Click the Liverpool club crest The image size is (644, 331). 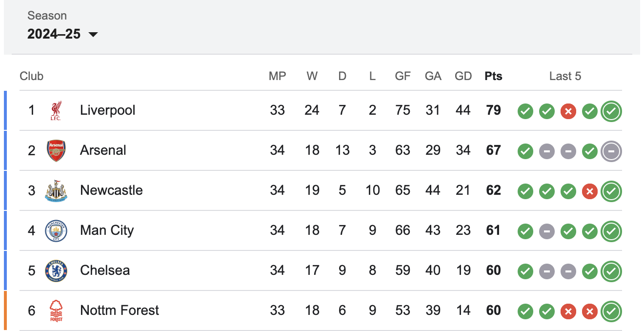pyautogui.click(x=56, y=110)
